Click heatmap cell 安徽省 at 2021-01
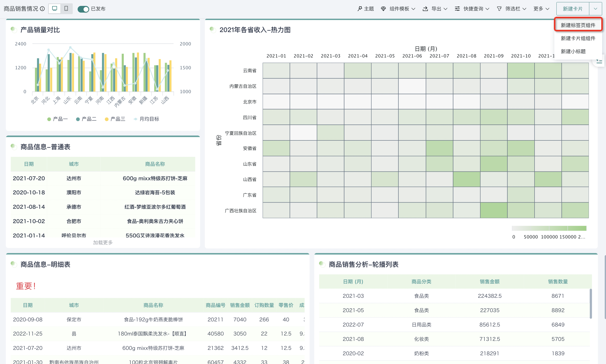 pyautogui.click(x=276, y=148)
